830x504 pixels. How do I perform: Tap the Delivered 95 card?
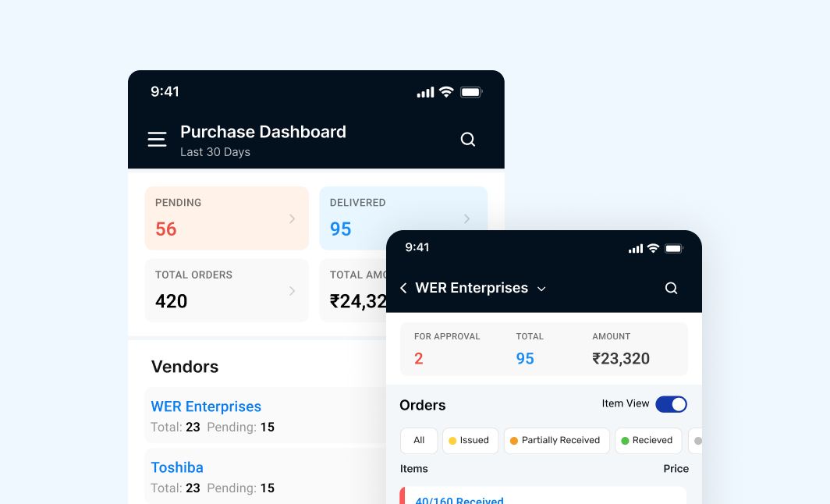click(403, 218)
